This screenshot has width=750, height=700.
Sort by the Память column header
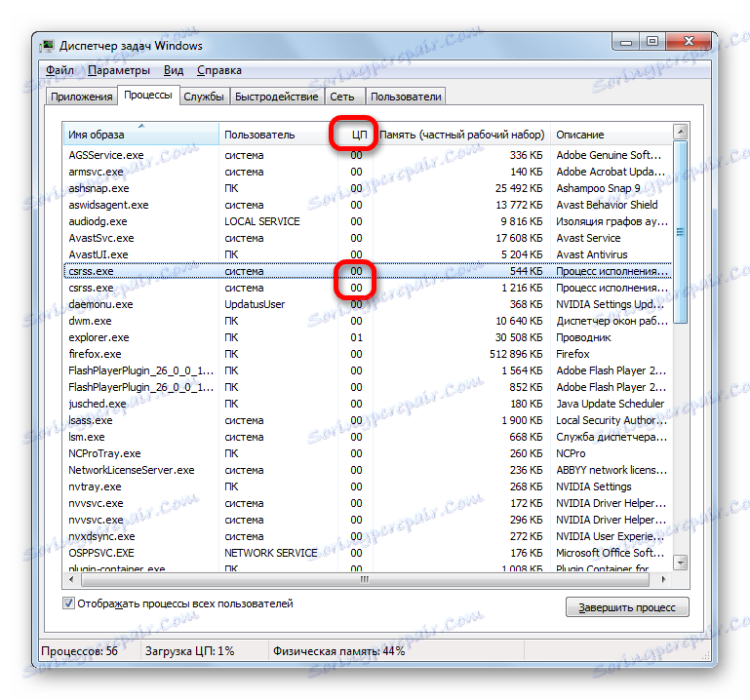(461, 135)
